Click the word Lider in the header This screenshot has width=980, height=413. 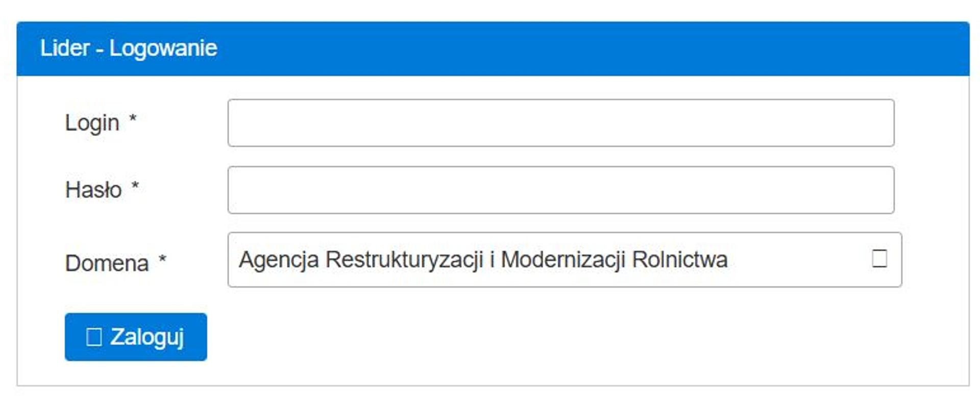pyautogui.click(x=65, y=48)
